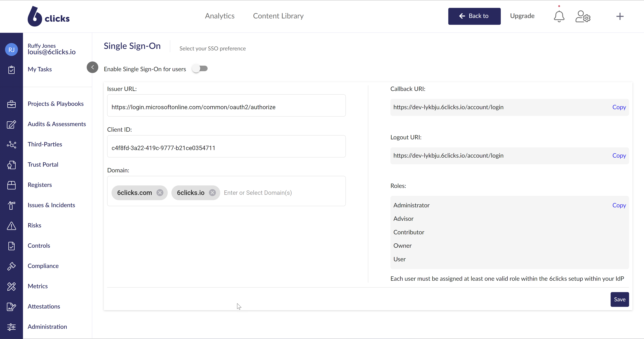
Task: Navigate to Risks
Action: (x=35, y=225)
